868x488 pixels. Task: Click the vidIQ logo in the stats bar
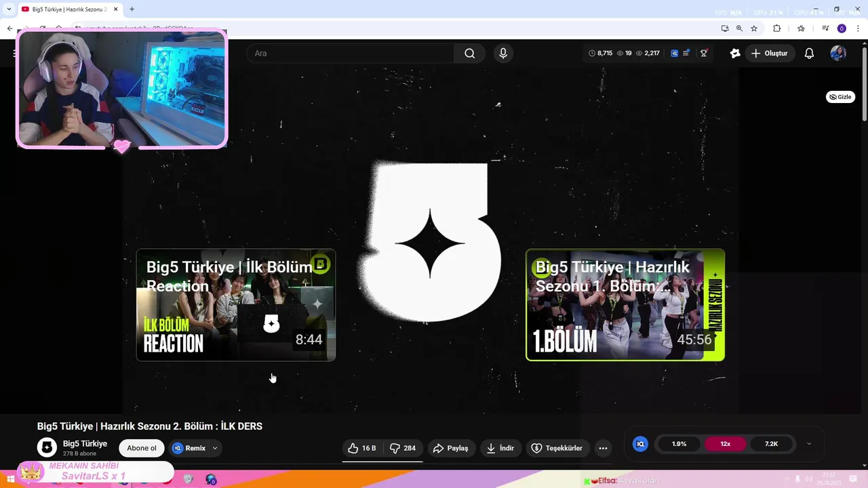[674, 53]
